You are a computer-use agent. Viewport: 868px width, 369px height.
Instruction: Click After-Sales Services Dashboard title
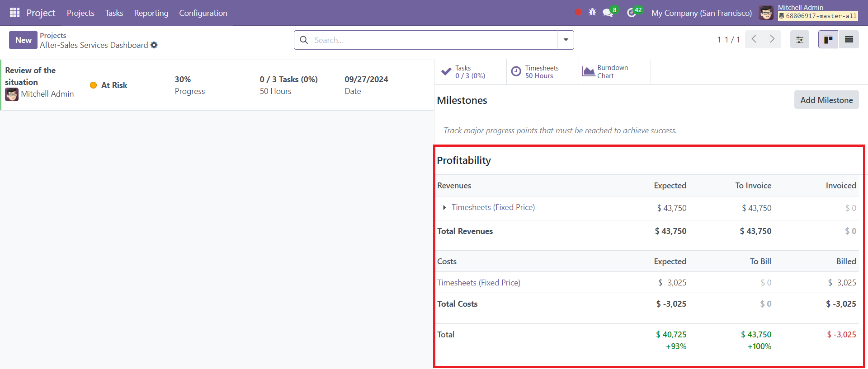94,45
